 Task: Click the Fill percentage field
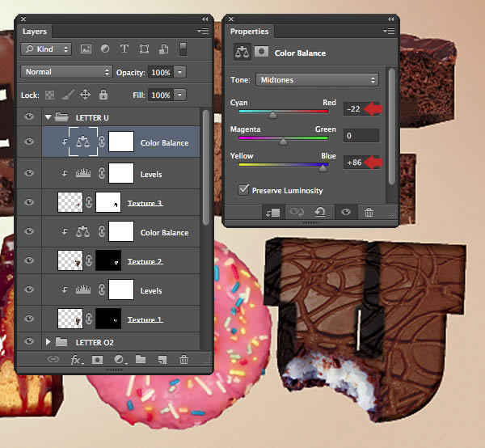[x=161, y=95]
